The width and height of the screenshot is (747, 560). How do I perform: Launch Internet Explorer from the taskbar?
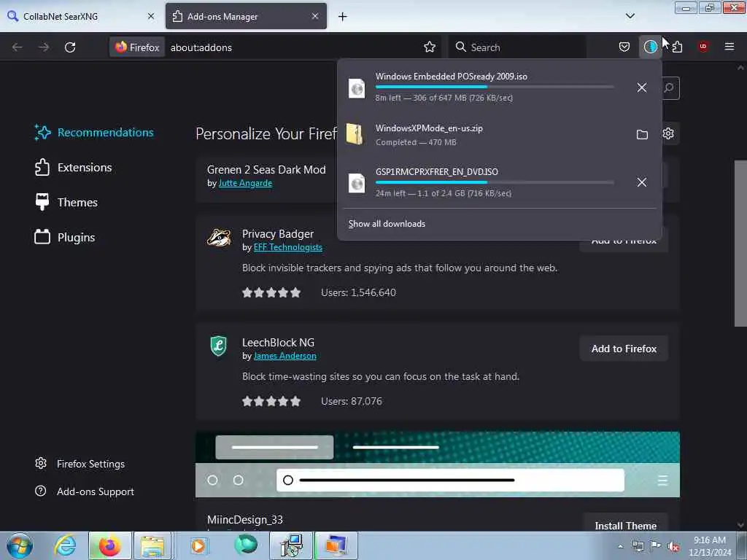click(x=65, y=545)
